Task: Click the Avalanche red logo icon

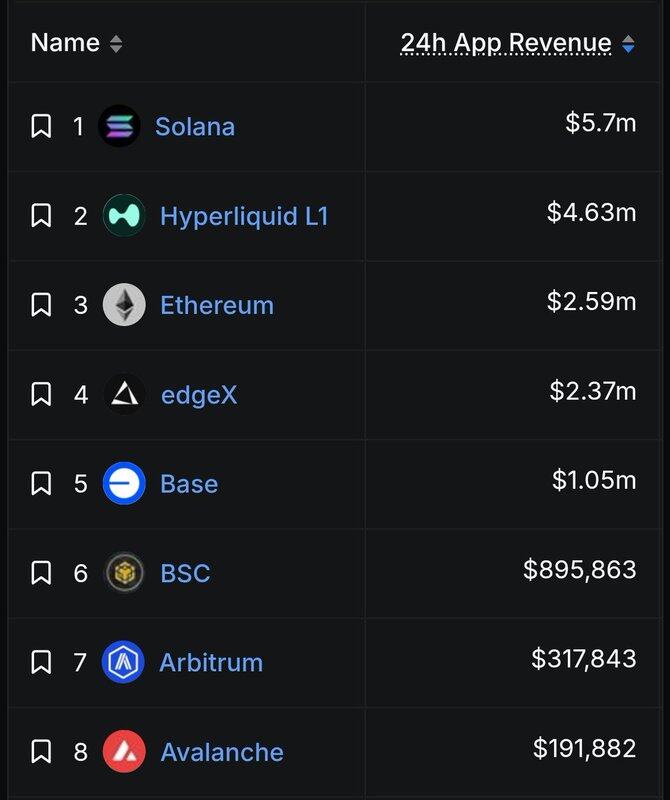Action: [124, 752]
